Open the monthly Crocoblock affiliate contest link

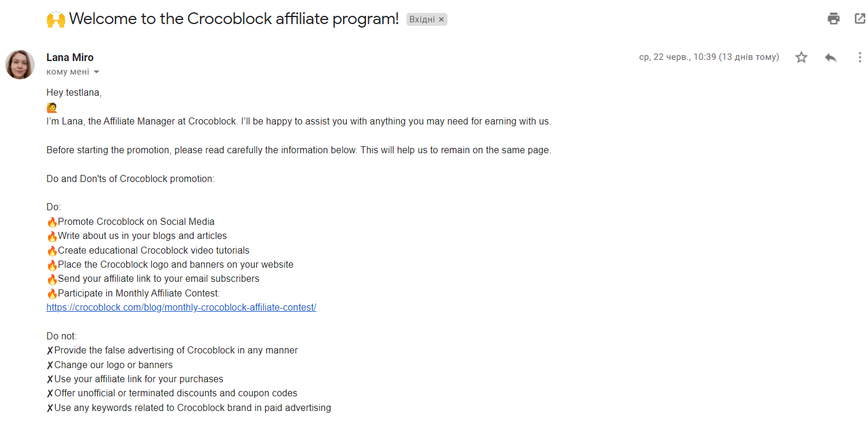click(x=181, y=307)
